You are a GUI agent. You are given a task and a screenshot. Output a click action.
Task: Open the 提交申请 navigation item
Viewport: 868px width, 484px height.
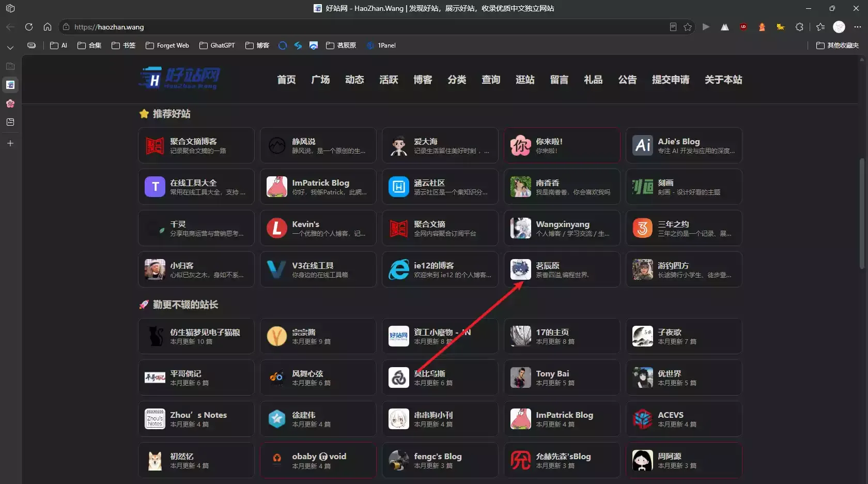(x=671, y=80)
